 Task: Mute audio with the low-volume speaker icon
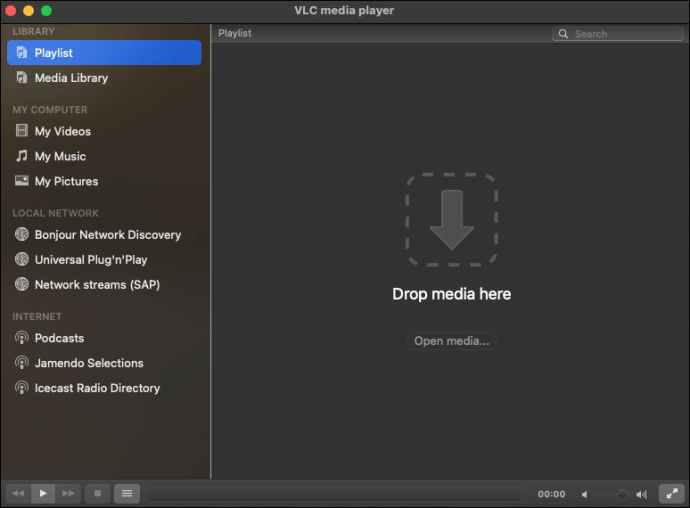(x=585, y=494)
